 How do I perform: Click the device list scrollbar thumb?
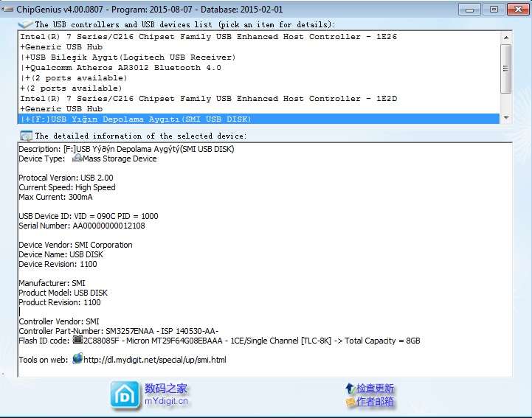click(505, 69)
